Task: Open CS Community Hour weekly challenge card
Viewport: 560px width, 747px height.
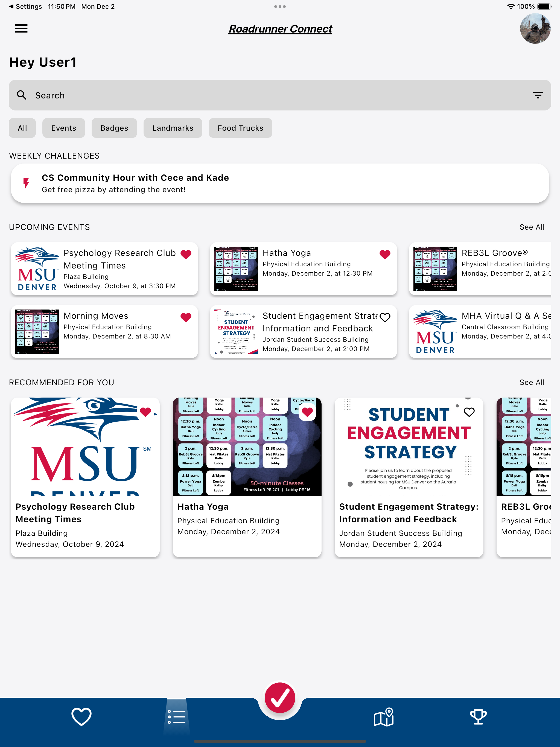Action: click(x=280, y=183)
